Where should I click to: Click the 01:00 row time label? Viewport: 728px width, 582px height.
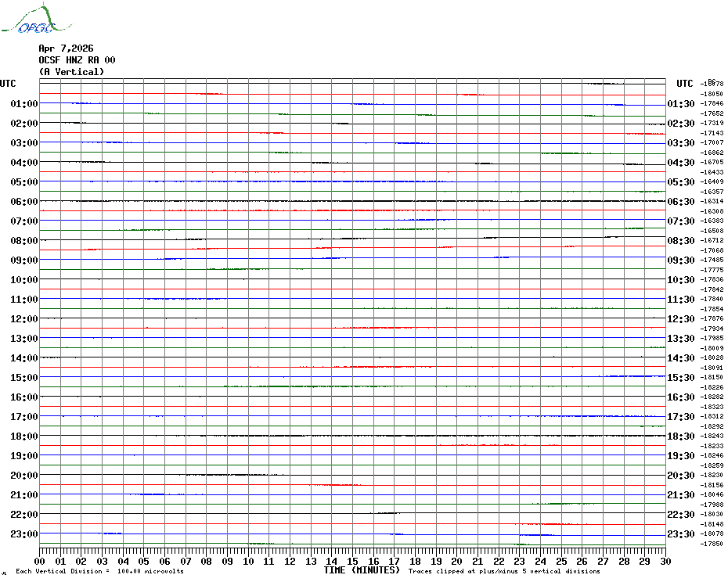[x=24, y=103]
